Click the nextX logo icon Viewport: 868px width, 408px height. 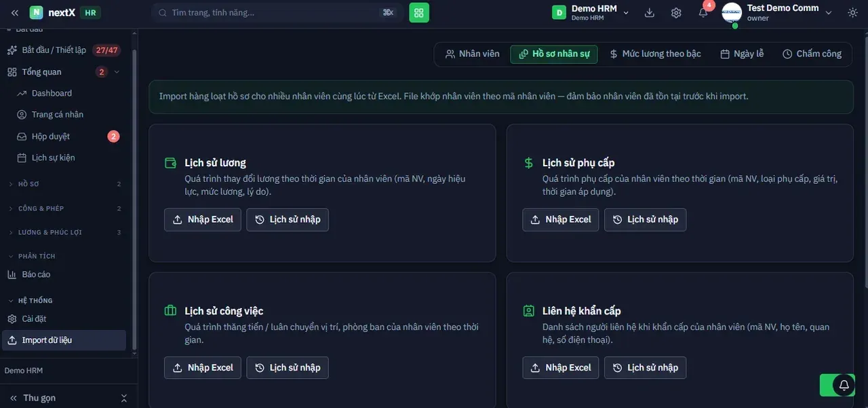(37, 12)
